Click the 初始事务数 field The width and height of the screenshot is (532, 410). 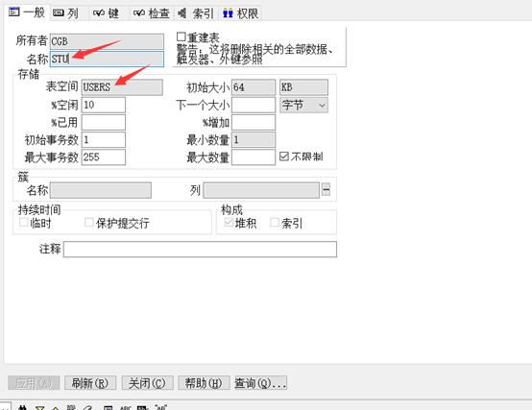click(x=104, y=140)
